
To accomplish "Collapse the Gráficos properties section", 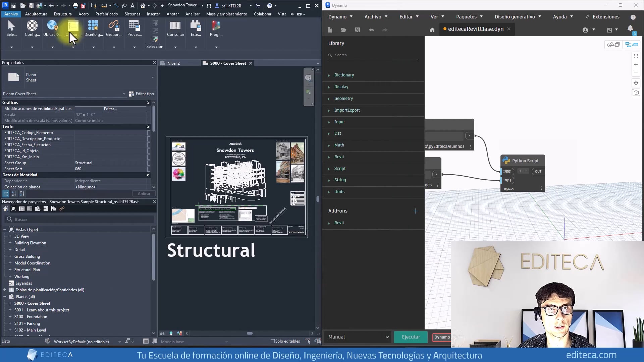I will [x=148, y=103].
